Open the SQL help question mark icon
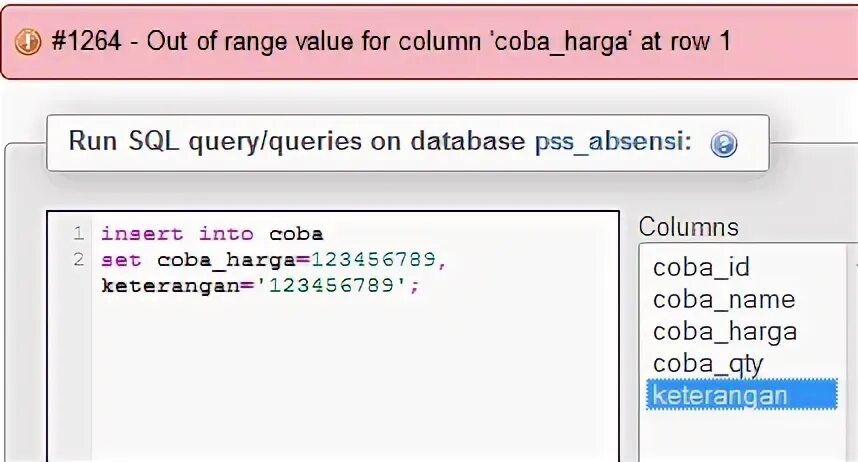Screen dimensions: 858x462 click(723, 144)
